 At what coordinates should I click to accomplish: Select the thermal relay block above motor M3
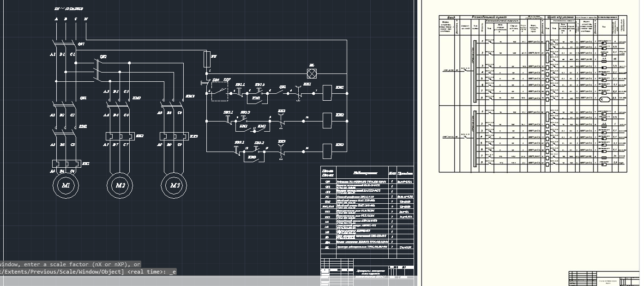coord(174,136)
